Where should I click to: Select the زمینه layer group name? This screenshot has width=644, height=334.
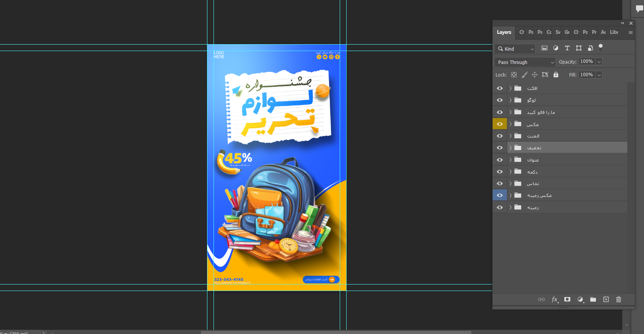click(533, 208)
